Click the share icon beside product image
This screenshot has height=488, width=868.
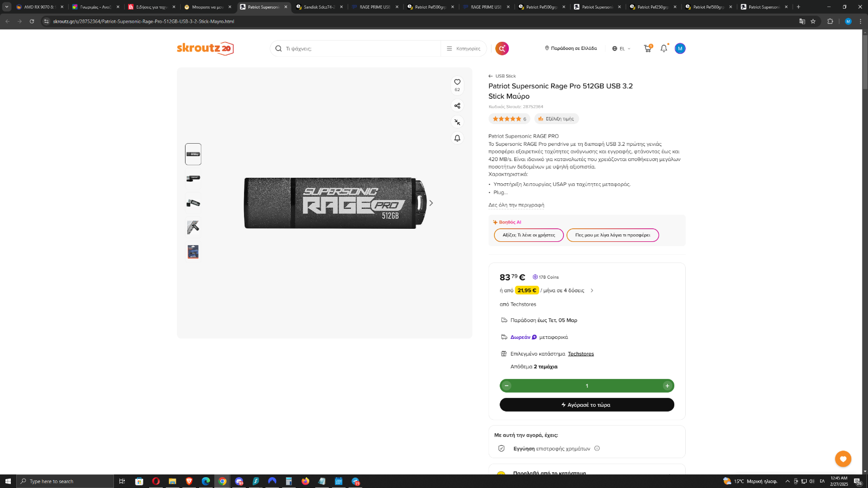(x=457, y=106)
